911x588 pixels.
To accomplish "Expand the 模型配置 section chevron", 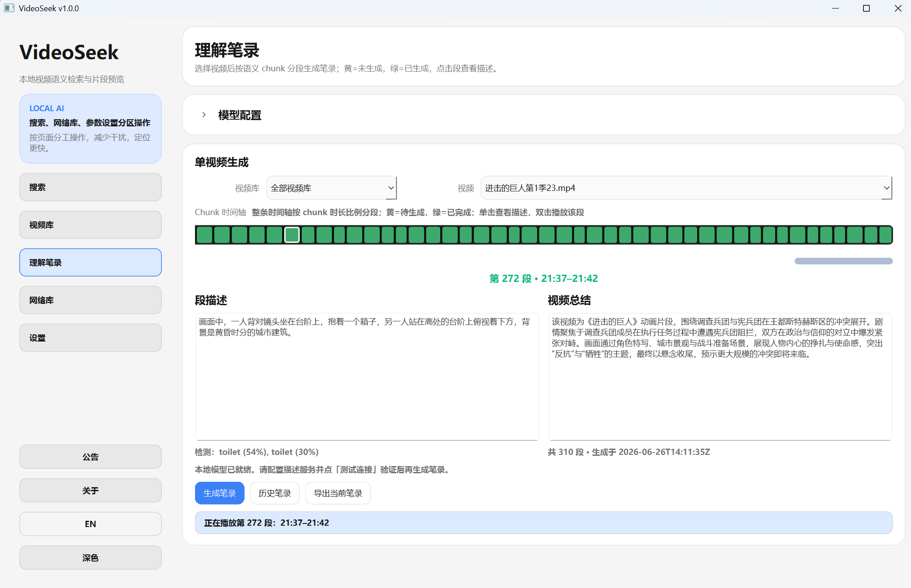I will 204,115.
